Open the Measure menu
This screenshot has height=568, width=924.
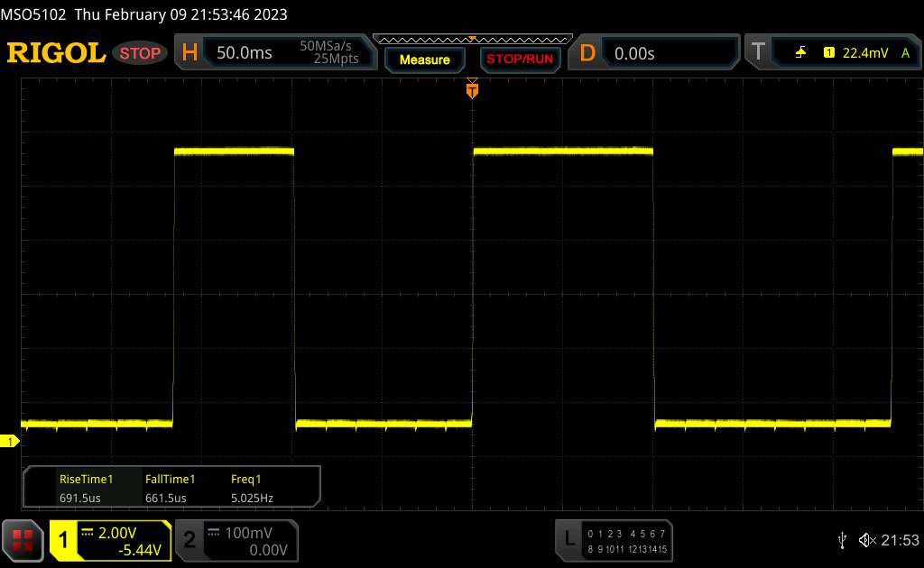(424, 60)
